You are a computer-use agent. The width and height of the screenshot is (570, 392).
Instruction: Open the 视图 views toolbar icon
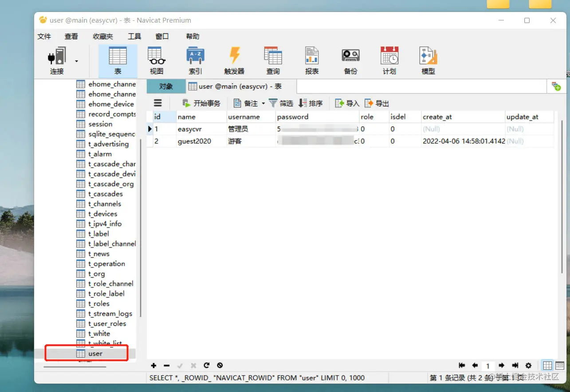point(157,61)
